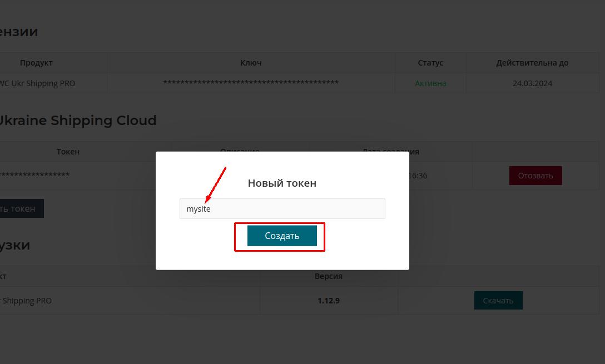Image resolution: width=605 pixels, height=364 pixels.
Task: Select the Новый токен dialog heading
Action: 282,183
